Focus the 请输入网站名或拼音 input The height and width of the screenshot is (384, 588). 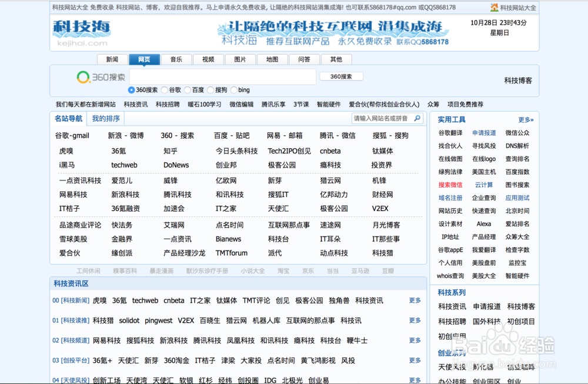click(x=382, y=118)
